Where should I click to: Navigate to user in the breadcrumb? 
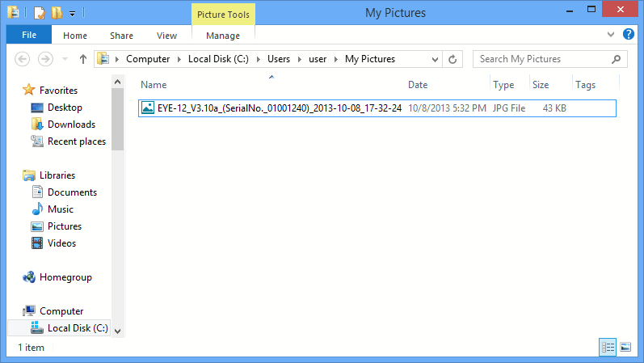click(318, 59)
